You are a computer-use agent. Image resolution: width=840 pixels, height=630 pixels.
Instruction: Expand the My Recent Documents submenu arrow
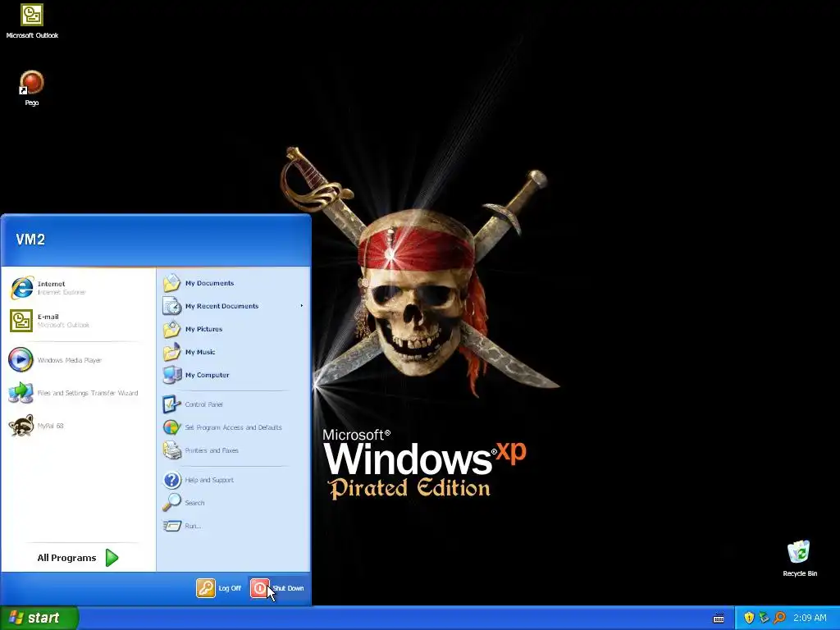(x=302, y=306)
